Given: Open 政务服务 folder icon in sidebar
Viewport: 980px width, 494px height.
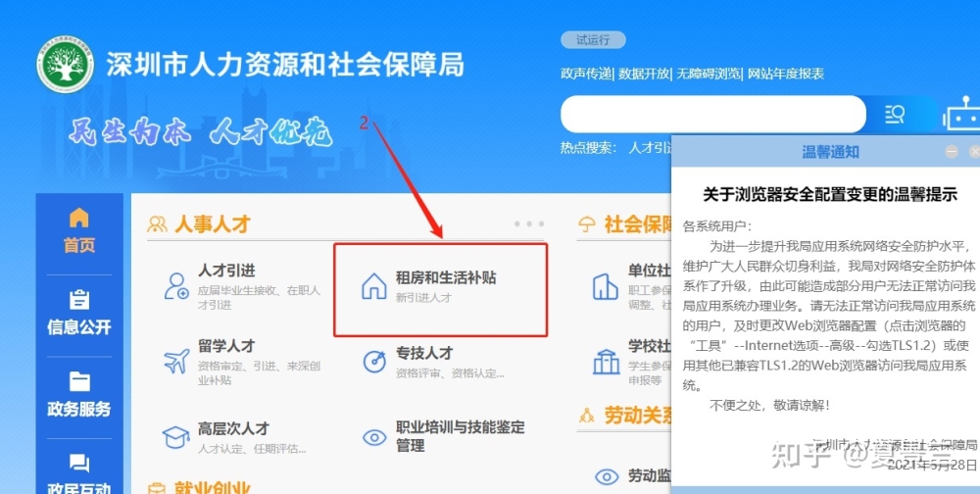Looking at the screenshot, I should 78,381.
